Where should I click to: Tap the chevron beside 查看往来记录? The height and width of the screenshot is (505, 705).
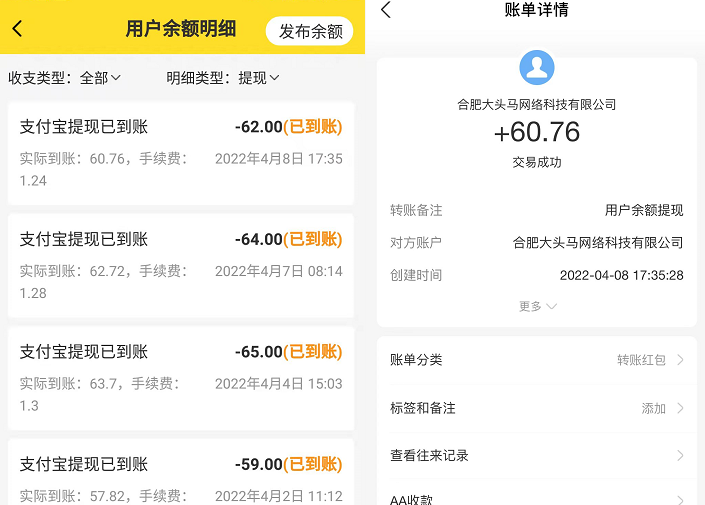click(680, 456)
